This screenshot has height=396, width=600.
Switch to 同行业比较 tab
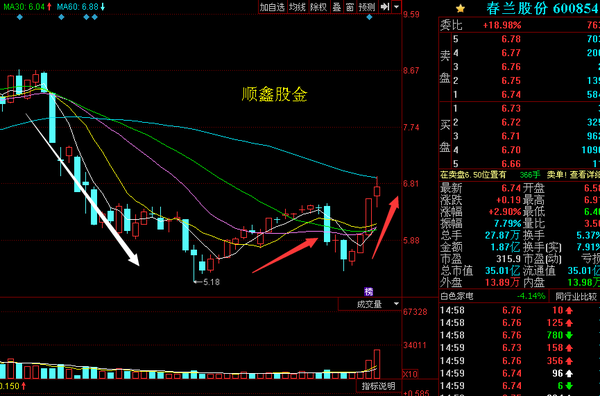(576, 297)
